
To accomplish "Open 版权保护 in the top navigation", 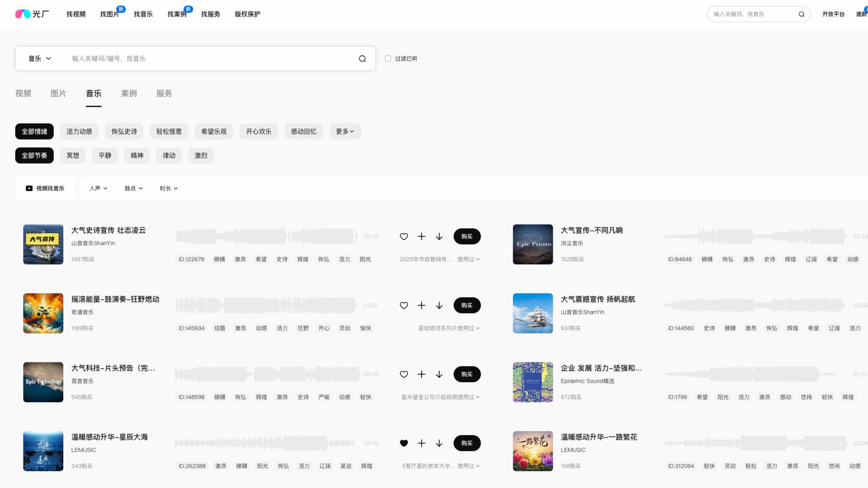I will coord(247,14).
